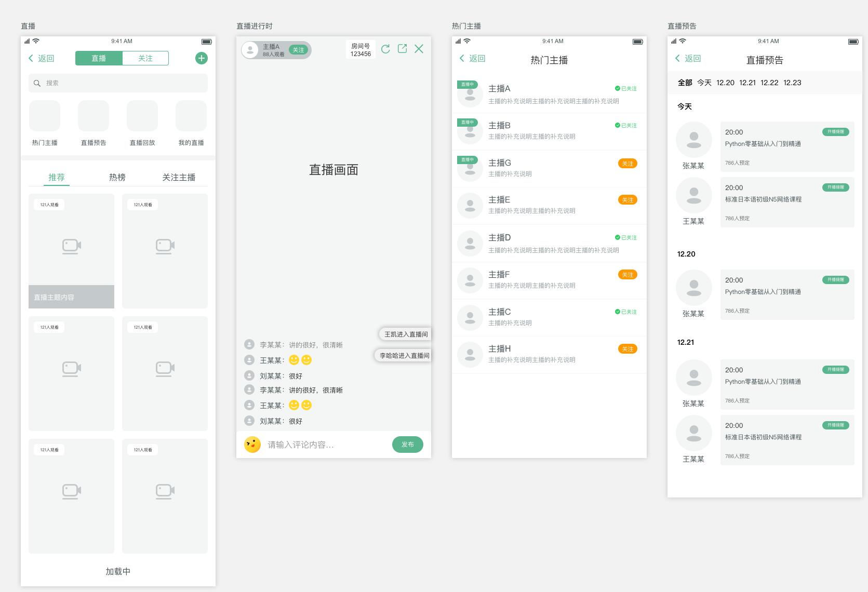Toggle 已关注 status for 主播C
868x592 pixels.
(x=626, y=312)
